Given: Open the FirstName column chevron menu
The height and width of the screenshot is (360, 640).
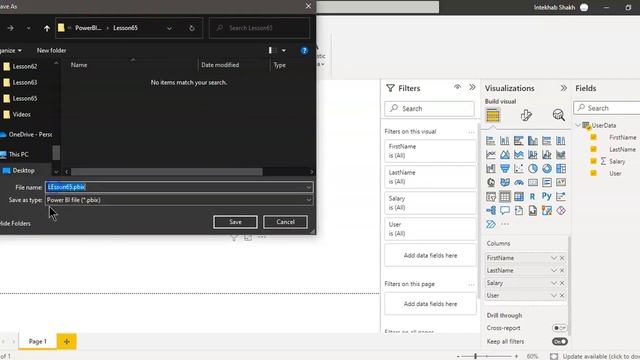Looking at the screenshot, I should (553, 258).
